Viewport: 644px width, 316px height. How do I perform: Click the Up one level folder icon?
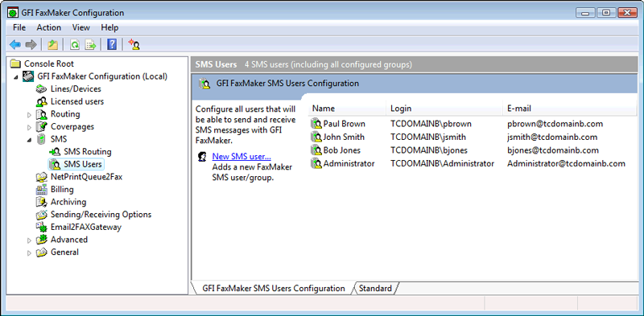point(52,44)
